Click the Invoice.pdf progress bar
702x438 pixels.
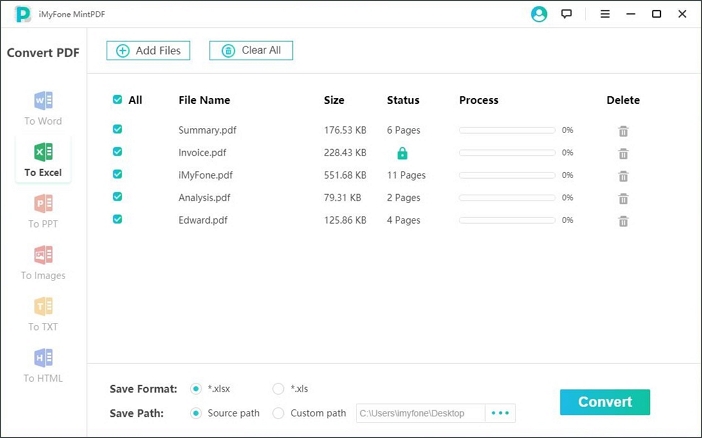click(x=507, y=153)
